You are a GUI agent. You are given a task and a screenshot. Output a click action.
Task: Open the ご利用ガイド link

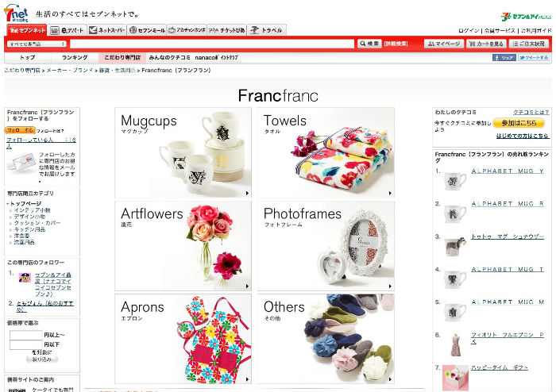click(x=536, y=31)
